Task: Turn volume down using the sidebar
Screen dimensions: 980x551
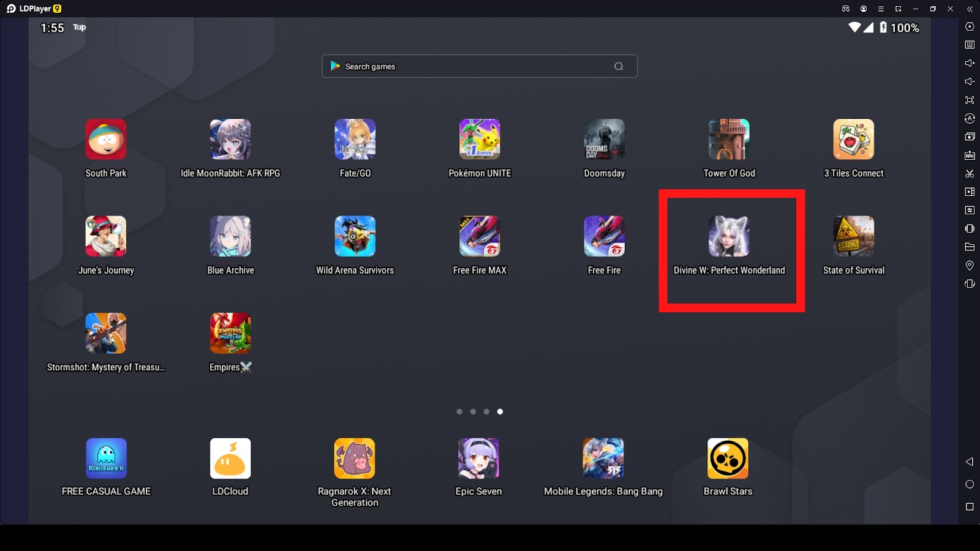Action: (970, 81)
